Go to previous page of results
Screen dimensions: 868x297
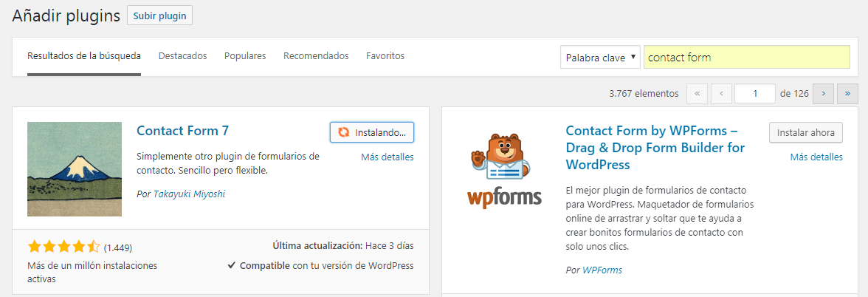tap(721, 94)
